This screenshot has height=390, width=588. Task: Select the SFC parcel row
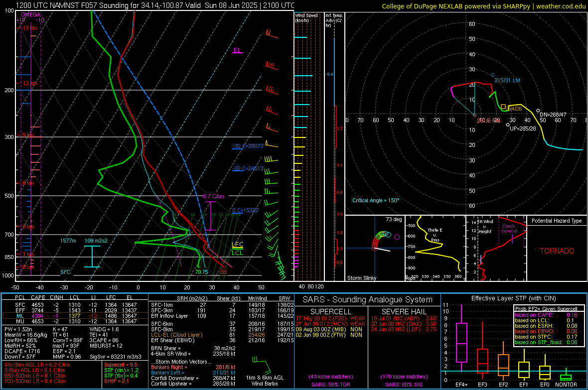[x=75, y=305]
